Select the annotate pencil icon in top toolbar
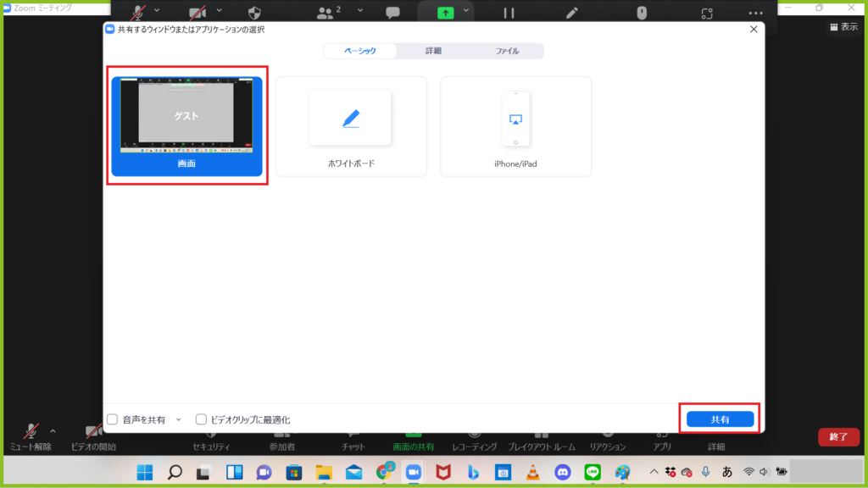 572,13
